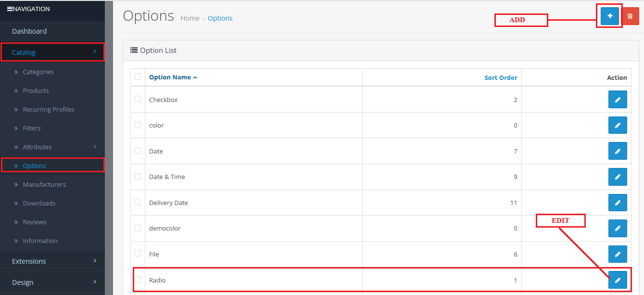Toggle the hamburger navigation menu icon
Viewport: 644px width, 295px height.
click(x=10, y=9)
